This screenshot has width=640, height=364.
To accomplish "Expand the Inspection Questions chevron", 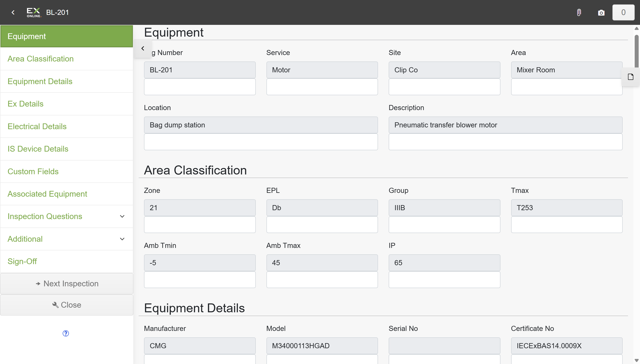I will tap(122, 216).
